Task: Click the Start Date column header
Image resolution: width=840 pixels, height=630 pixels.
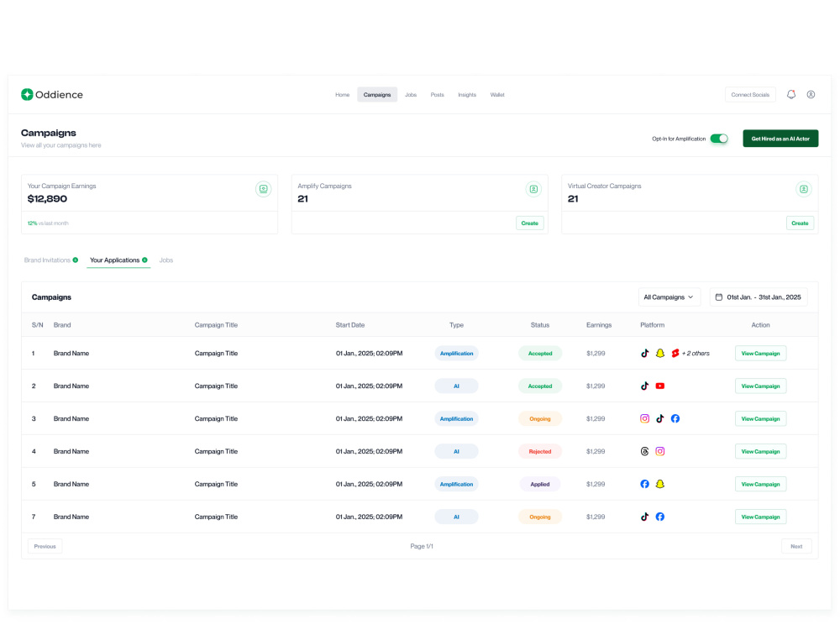Action: 349,324
